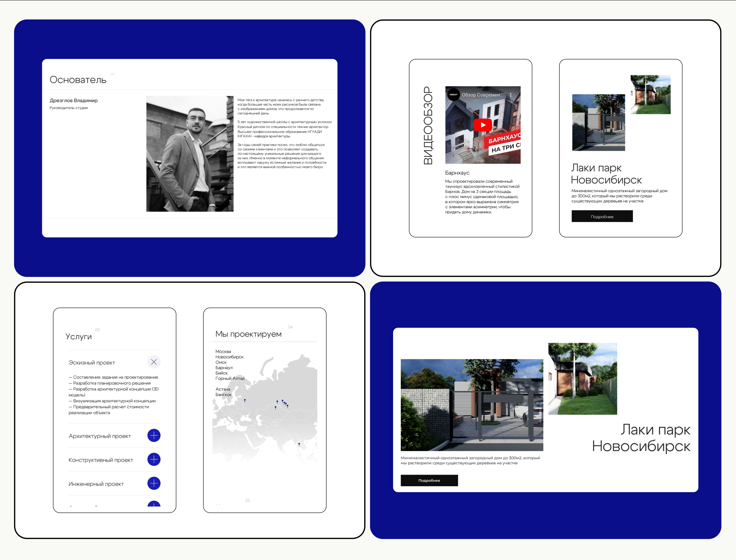Play the Барнхаус YouTube video
736x560 pixels.
483,125
